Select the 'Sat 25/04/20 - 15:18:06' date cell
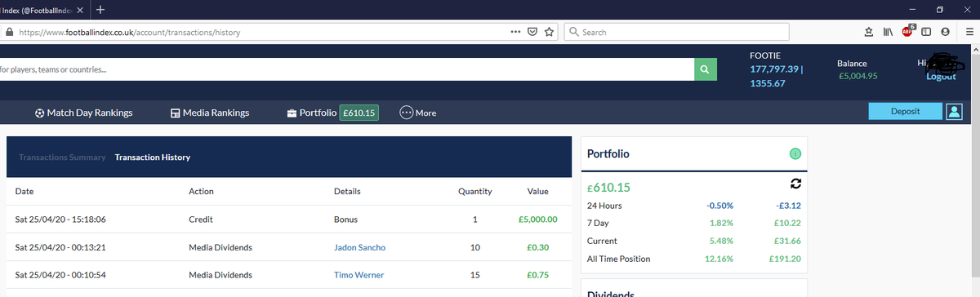Image resolution: width=980 pixels, height=297 pixels. [60, 219]
